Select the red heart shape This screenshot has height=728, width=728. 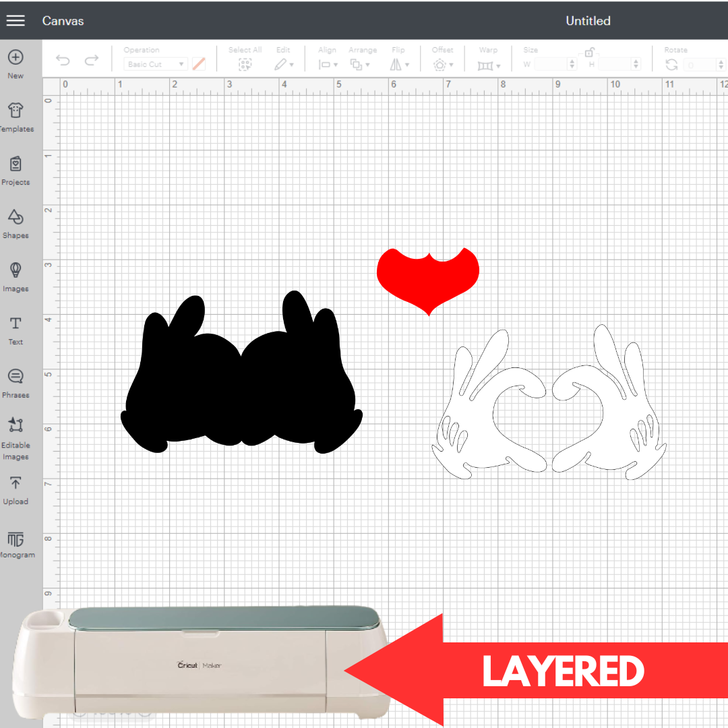[x=427, y=281]
